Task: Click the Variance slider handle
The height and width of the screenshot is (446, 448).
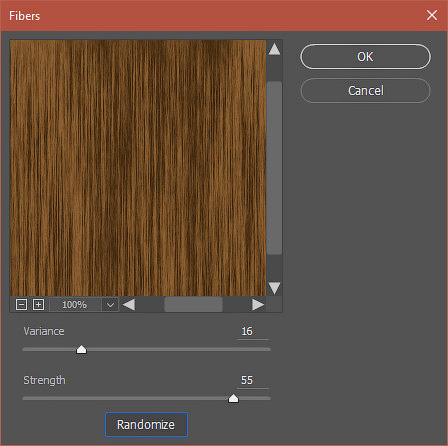Action: (81, 350)
